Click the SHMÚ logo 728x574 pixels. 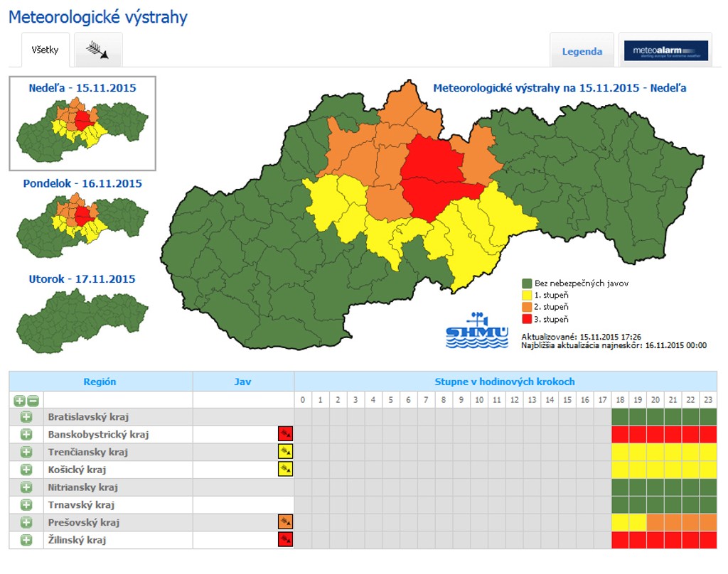click(x=477, y=330)
